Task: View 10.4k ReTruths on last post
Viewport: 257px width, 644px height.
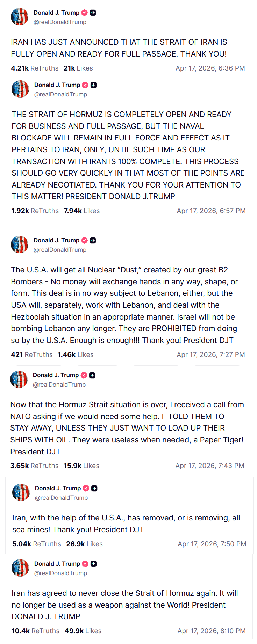Action: [x=35, y=631]
